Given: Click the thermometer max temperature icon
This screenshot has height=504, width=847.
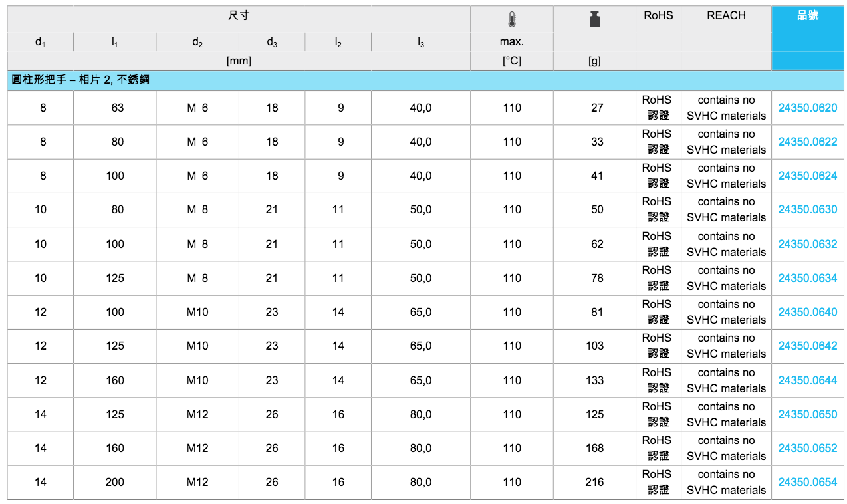Looking at the screenshot, I should (511, 19).
